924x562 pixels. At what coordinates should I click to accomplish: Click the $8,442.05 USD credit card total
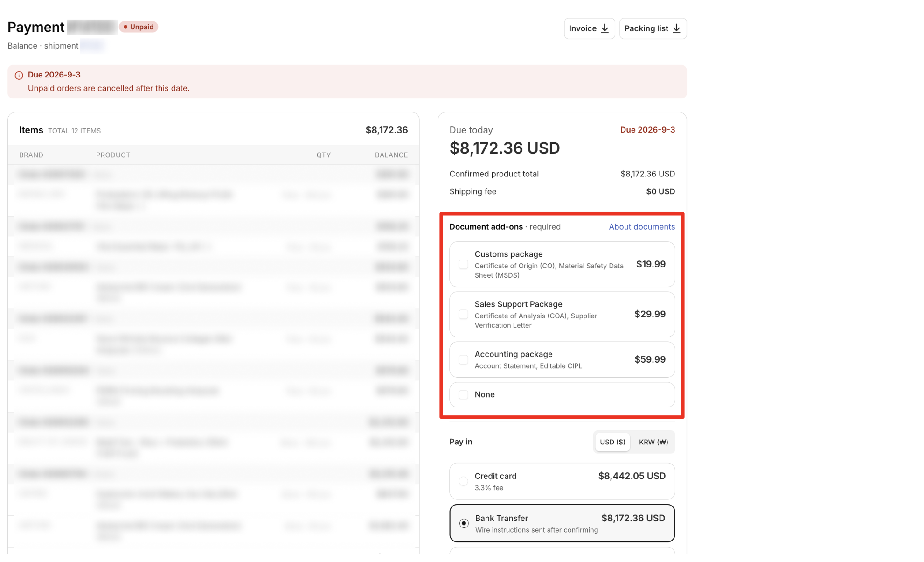[x=632, y=476]
